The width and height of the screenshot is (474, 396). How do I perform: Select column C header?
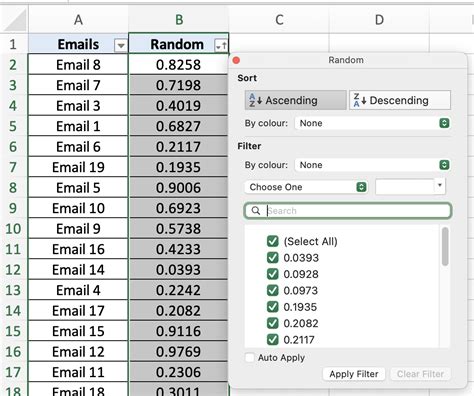pyautogui.click(x=279, y=20)
